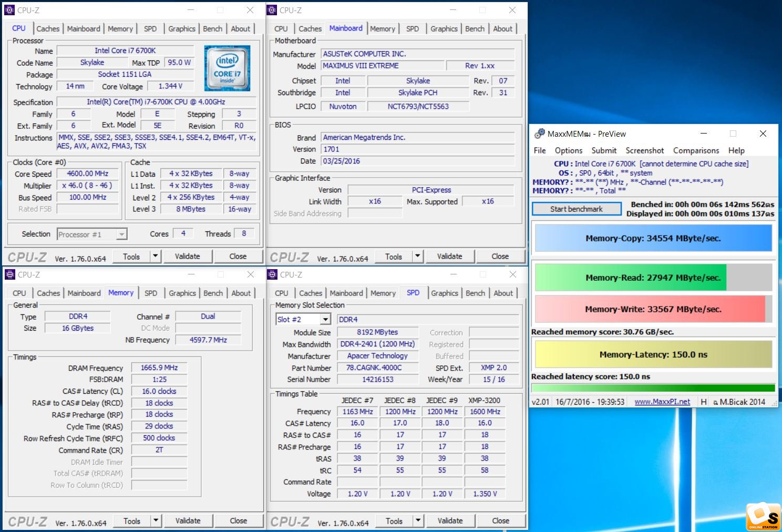
Task: Open Screenshot menu in MaxxMEM
Action: [645, 150]
